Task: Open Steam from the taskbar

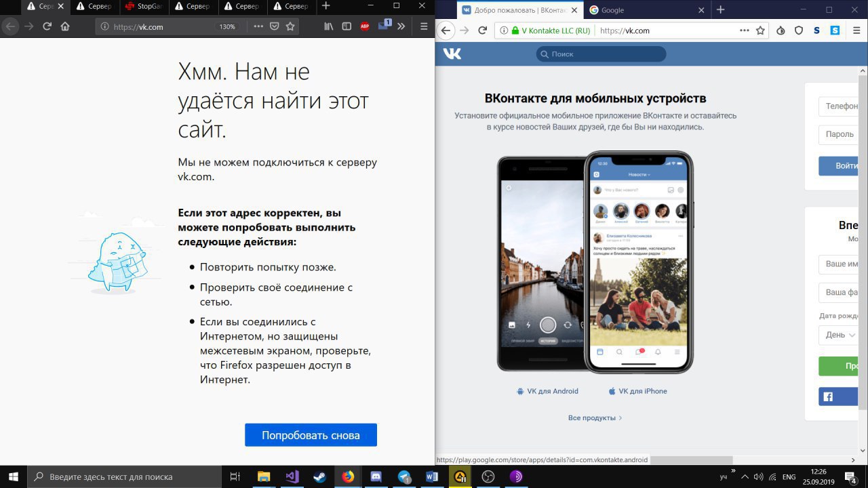Action: point(319,476)
